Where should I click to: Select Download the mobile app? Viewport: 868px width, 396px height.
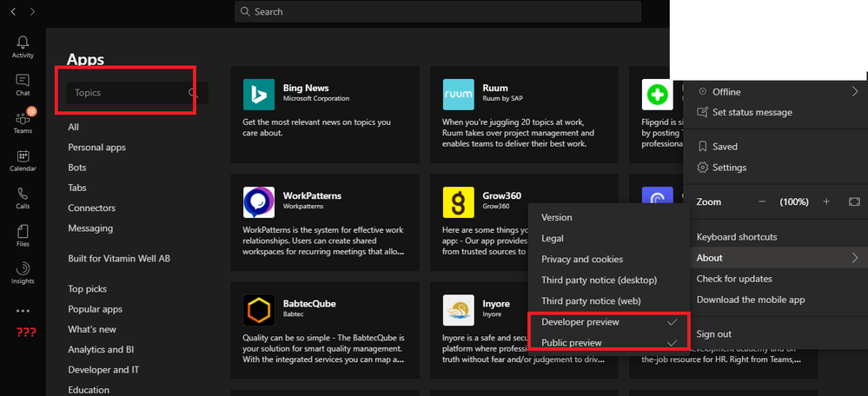point(776,300)
